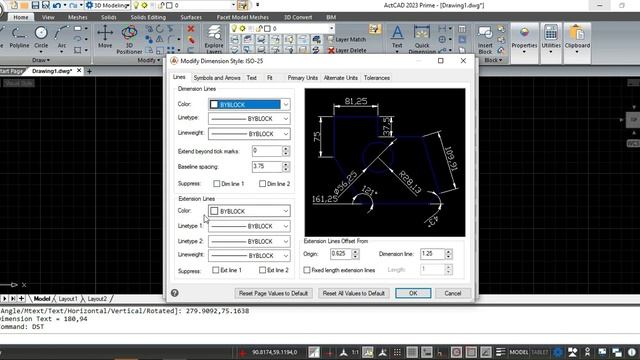Open Dimension Lines Linetype dropdown
The height and width of the screenshot is (360, 640).
[249, 119]
